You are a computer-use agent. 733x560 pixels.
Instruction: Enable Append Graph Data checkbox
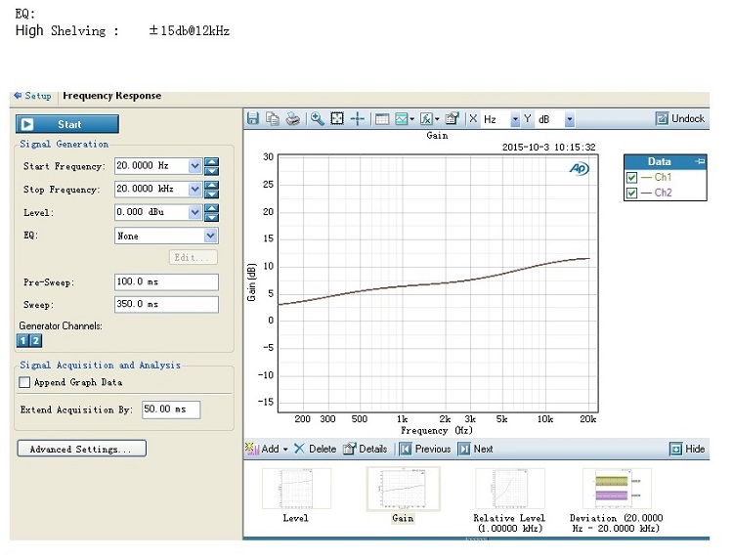(24, 382)
